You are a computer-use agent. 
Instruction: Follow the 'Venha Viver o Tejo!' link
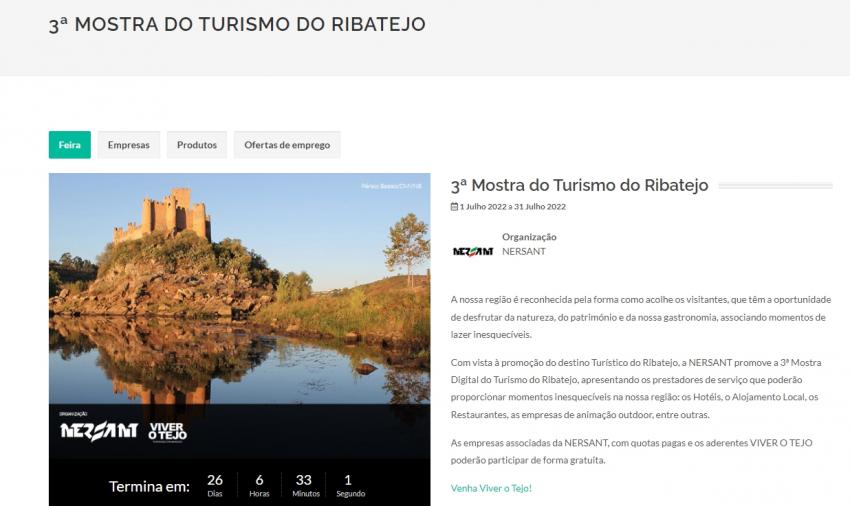pyautogui.click(x=491, y=488)
